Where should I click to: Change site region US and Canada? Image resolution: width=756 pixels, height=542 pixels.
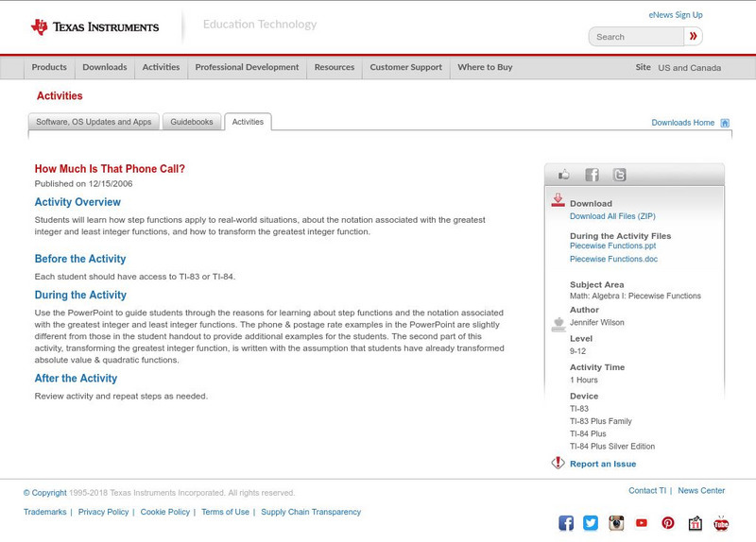[690, 68]
